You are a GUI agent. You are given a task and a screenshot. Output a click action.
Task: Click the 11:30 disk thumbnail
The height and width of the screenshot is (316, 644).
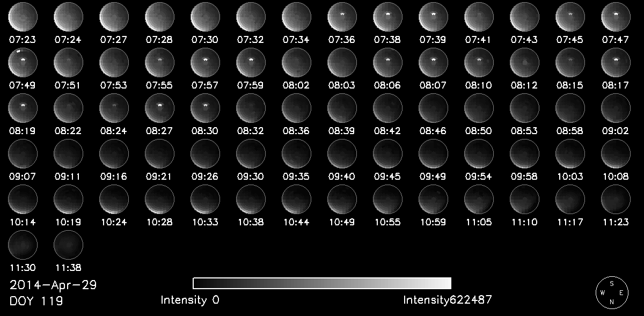click(x=23, y=245)
